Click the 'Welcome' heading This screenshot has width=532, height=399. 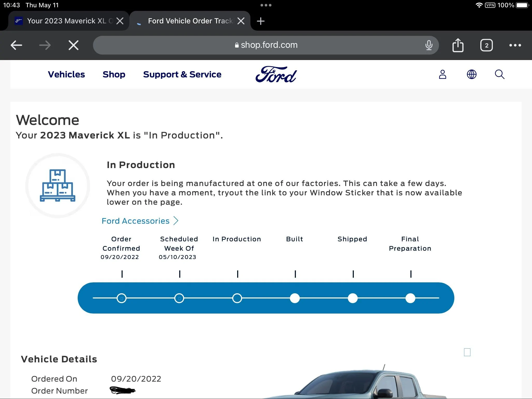(x=48, y=120)
